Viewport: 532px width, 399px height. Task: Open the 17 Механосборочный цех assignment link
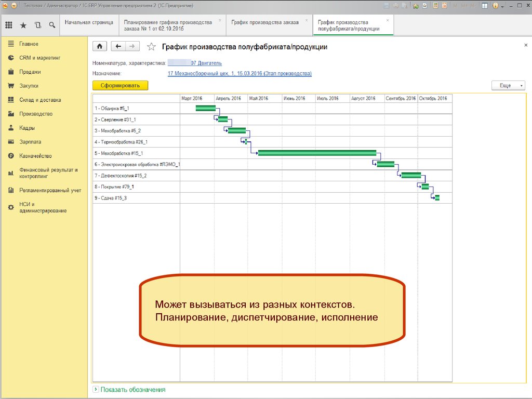(x=240, y=73)
